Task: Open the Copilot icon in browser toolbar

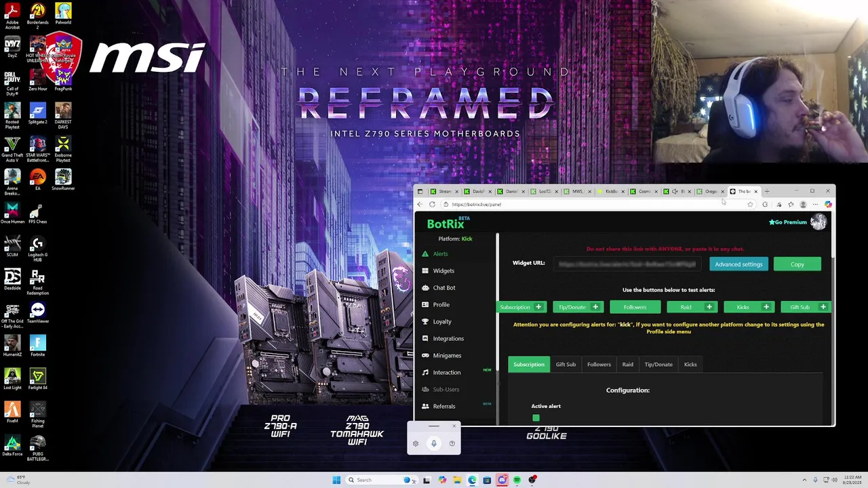Action: point(828,204)
